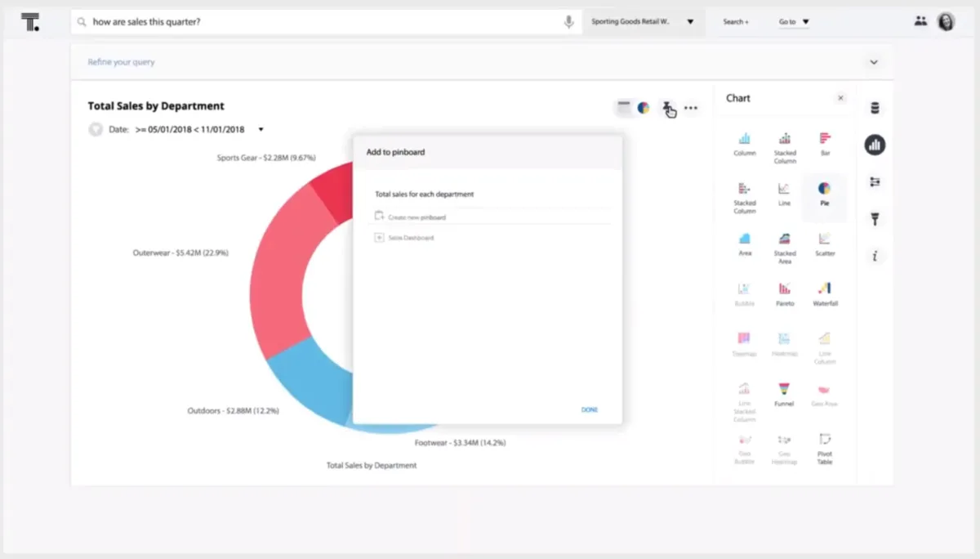Switch to table view icon
Viewport: 980px width, 559px height.
[624, 107]
